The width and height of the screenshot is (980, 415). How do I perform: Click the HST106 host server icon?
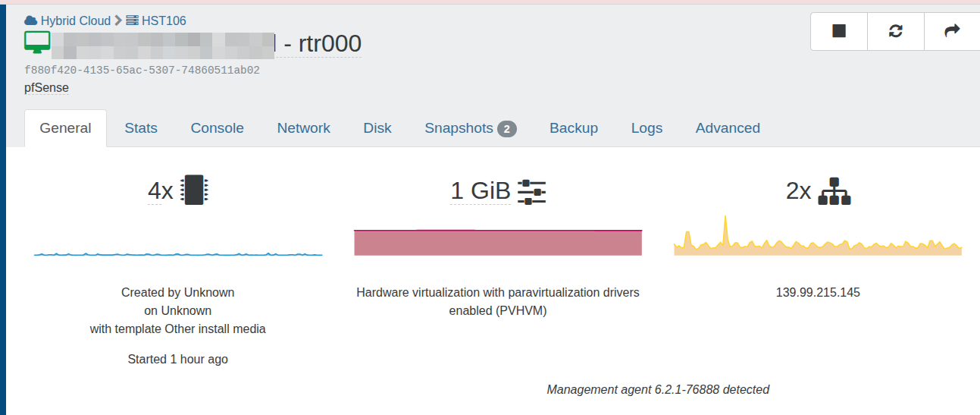(x=132, y=20)
